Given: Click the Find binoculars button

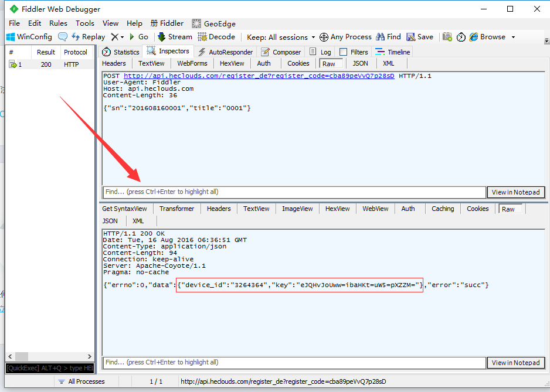Looking at the screenshot, I should click(388, 37).
